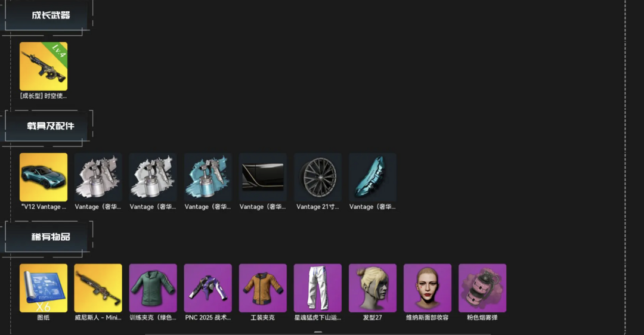Click the black Vantage body trim item

(263, 178)
